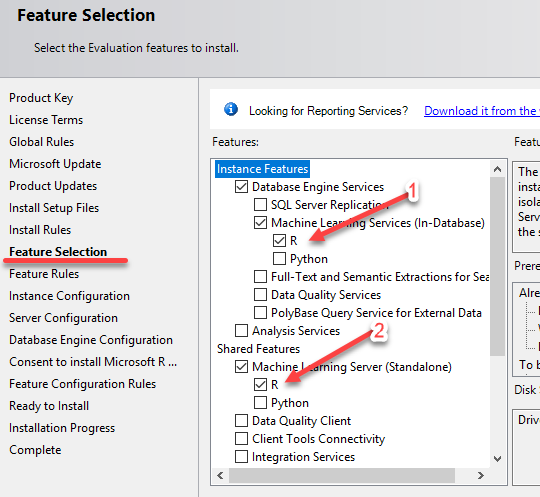Check Python under Machine Learning Services (In-Database)
Screen dimensions: 540x497
[279, 259]
